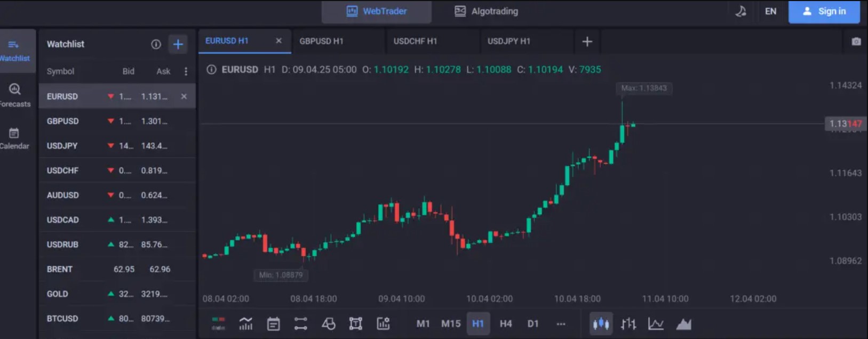This screenshot has width=868, height=339.
Task: Select AUDUSD in the watchlist
Action: [117, 195]
